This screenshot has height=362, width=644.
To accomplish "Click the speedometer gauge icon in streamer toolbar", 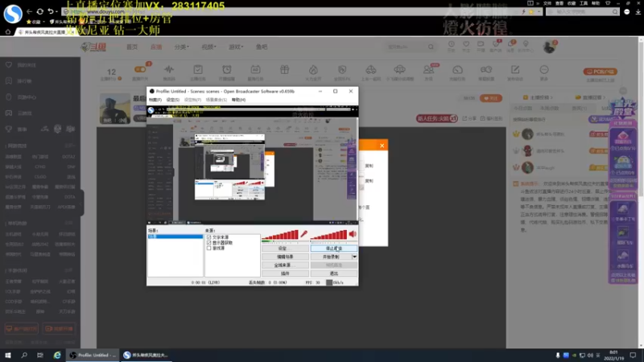I will 457,70.
